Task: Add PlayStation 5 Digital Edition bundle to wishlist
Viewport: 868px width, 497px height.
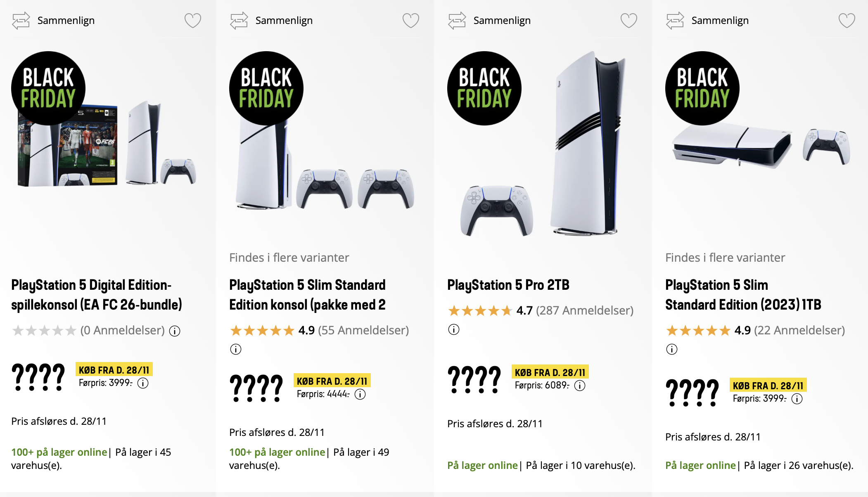Action: coord(192,20)
